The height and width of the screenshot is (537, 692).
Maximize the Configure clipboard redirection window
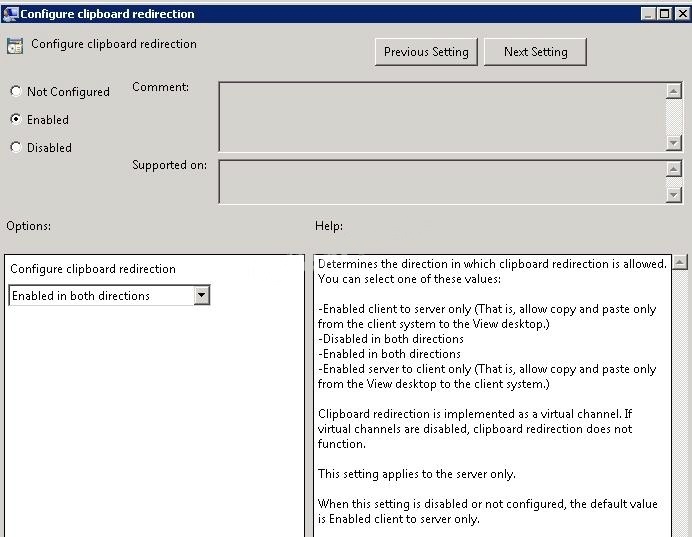point(664,14)
